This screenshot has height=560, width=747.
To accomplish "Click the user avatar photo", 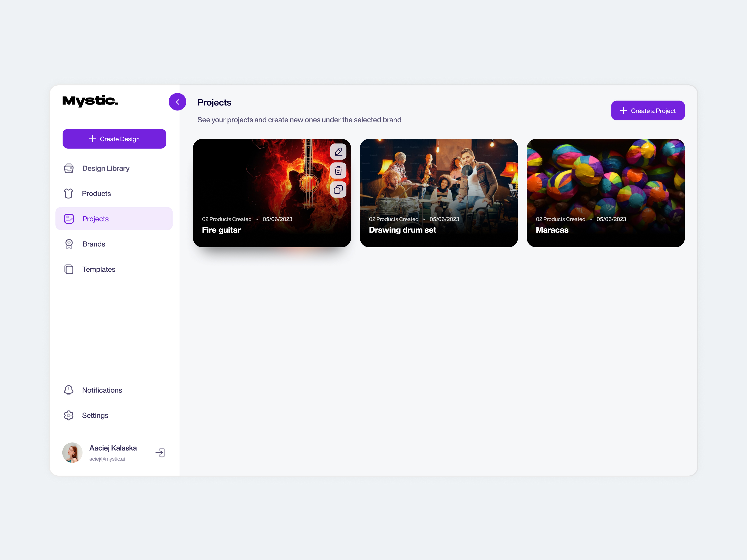I will tap(72, 452).
